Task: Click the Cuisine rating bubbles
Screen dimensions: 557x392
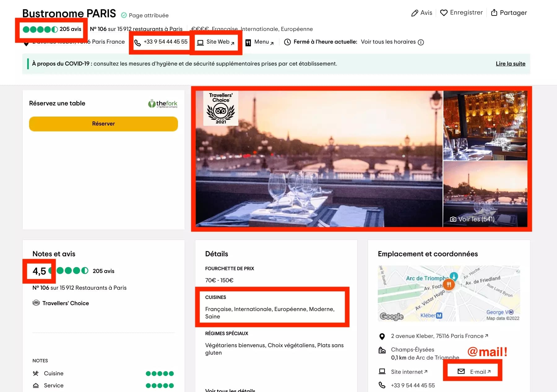Action: pyautogui.click(x=160, y=373)
